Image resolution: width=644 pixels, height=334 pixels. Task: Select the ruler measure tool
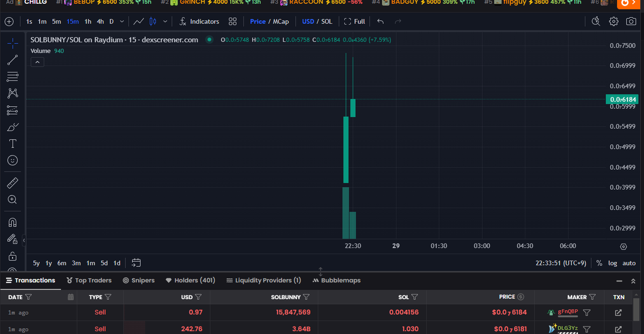[x=12, y=183]
